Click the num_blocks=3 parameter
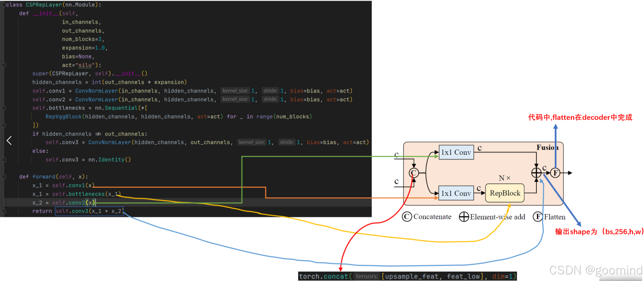The height and width of the screenshot is (281, 644). (83, 39)
